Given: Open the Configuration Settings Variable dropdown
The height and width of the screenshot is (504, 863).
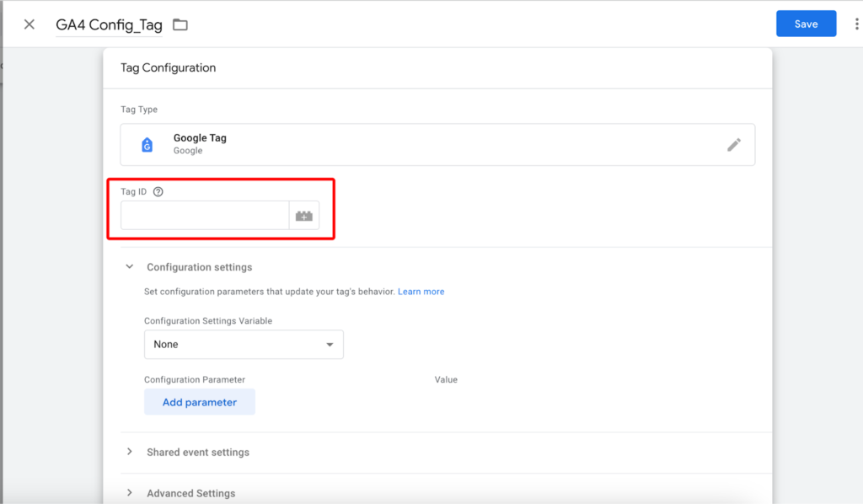Looking at the screenshot, I should [x=244, y=345].
